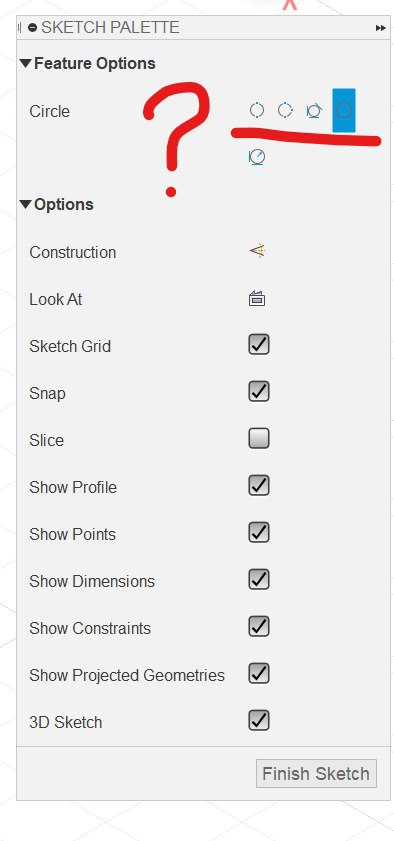This screenshot has height=841, width=394.
Task: Click the minus icon beside SKETCH PALETTE
Action: coord(32,27)
